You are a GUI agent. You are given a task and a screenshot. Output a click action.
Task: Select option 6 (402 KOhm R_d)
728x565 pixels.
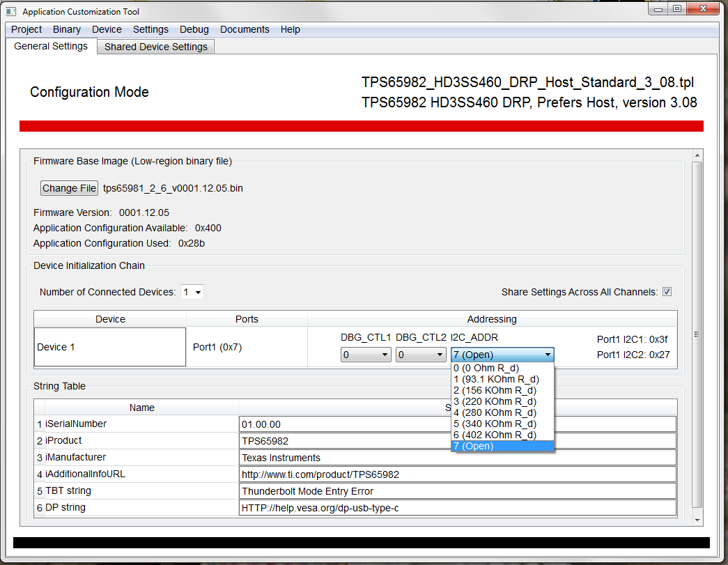click(x=502, y=435)
